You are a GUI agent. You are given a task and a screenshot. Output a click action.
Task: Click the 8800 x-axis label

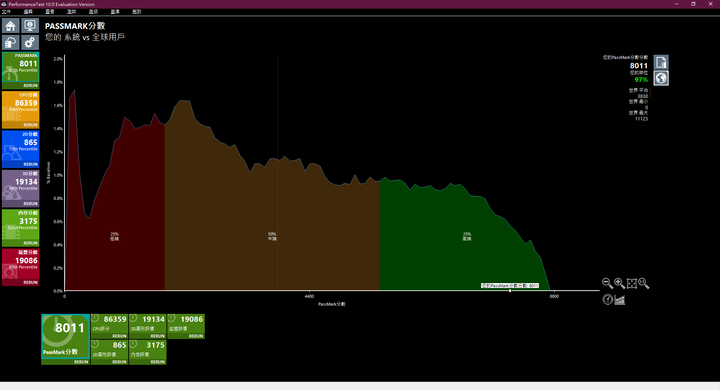[554, 296]
